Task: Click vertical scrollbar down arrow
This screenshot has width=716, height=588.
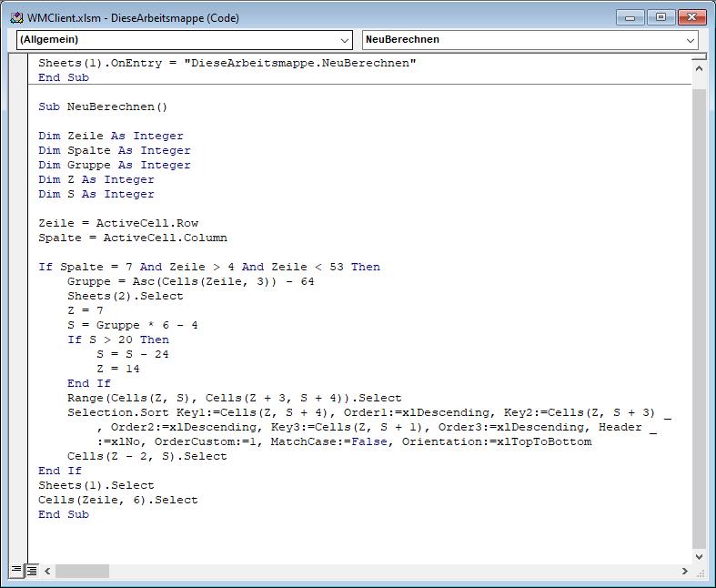Action: point(699,556)
